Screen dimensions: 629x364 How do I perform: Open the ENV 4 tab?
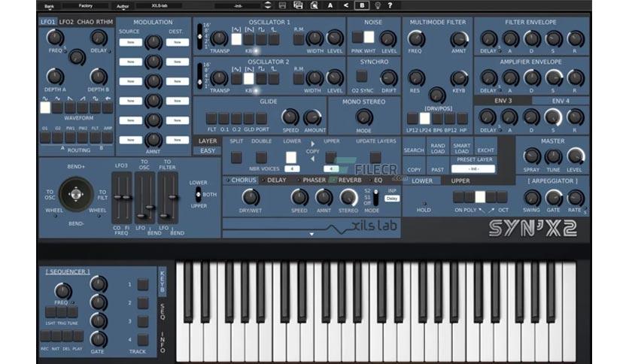point(561,101)
